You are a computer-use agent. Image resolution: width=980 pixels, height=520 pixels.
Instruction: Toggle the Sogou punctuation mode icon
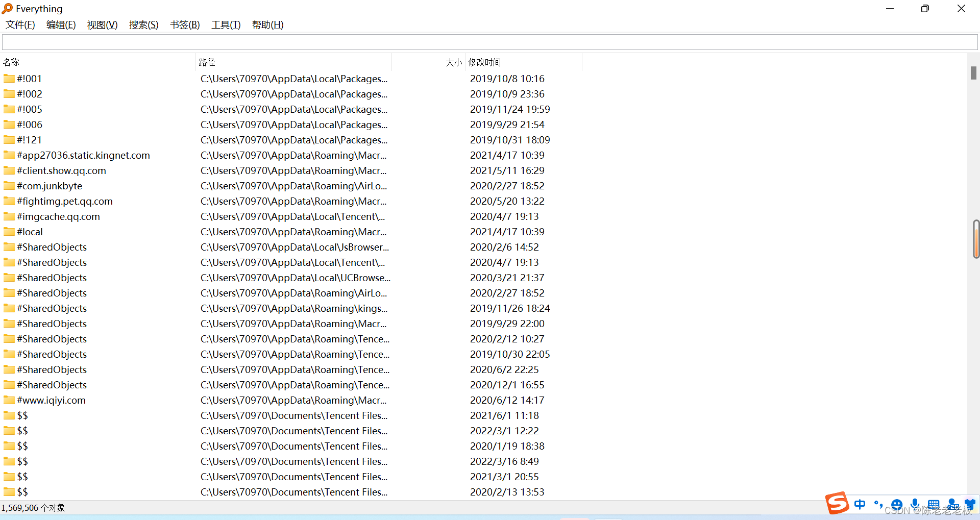[x=878, y=504]
